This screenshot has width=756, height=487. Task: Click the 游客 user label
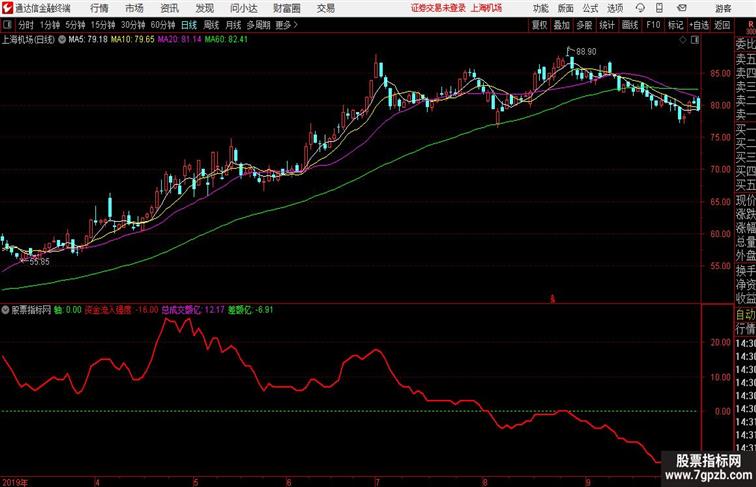723,8
